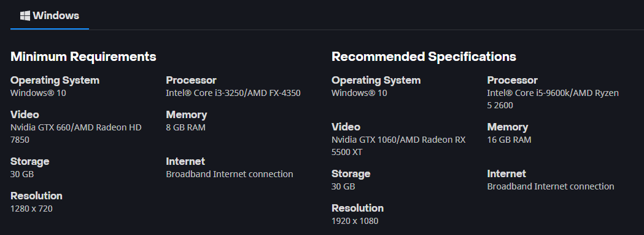Screen dimensions: 644x235
Task: Click the Windows logo icon
Action: click(25, 15)
